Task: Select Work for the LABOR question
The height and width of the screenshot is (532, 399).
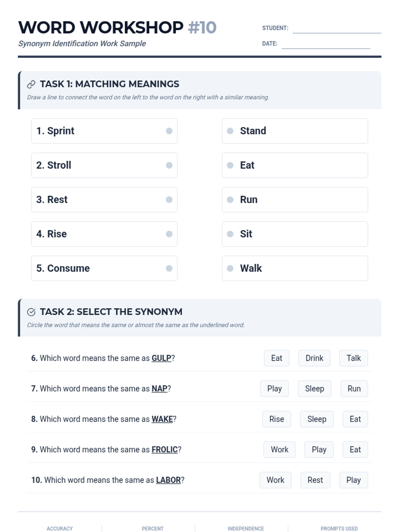Action: click(275, 480)
